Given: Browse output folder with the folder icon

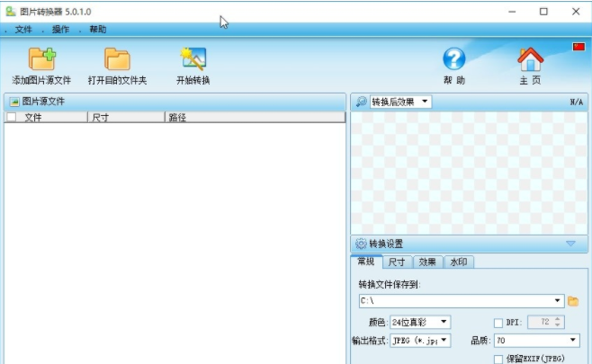Looking at the screenshot, I should click(x=573, y=301).
